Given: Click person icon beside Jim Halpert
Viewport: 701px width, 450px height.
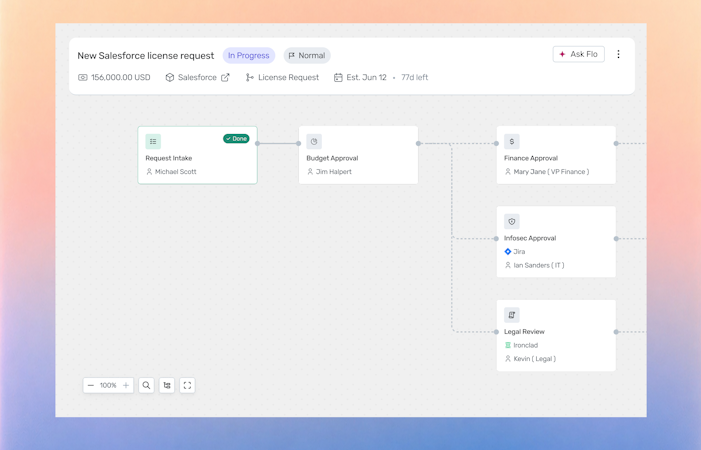Looking at the screenshot, I should tap(310, 172).
